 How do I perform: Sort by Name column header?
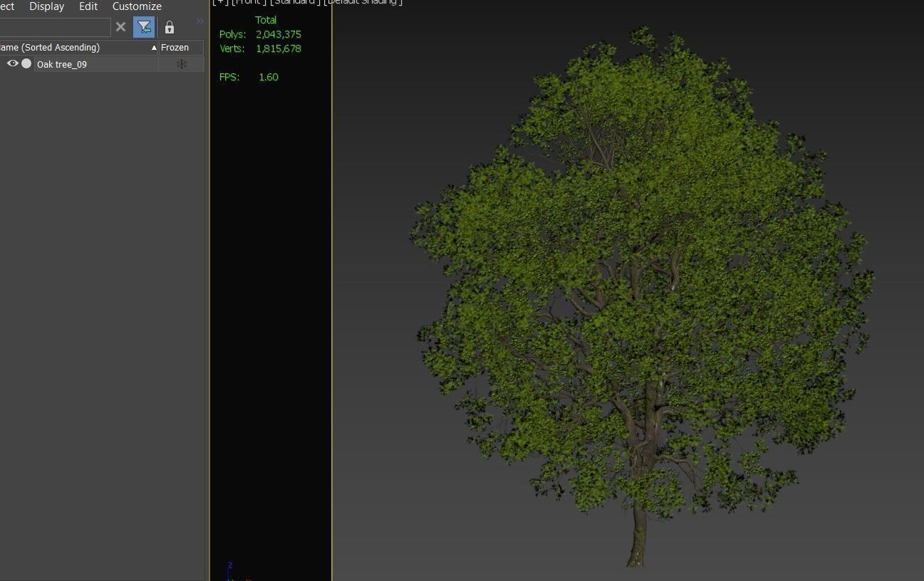[78, 47]
